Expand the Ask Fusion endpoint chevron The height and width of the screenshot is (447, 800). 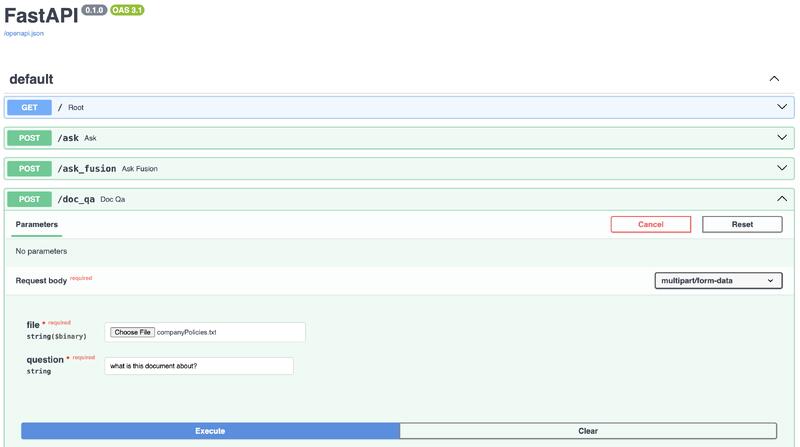click(782, 169)
